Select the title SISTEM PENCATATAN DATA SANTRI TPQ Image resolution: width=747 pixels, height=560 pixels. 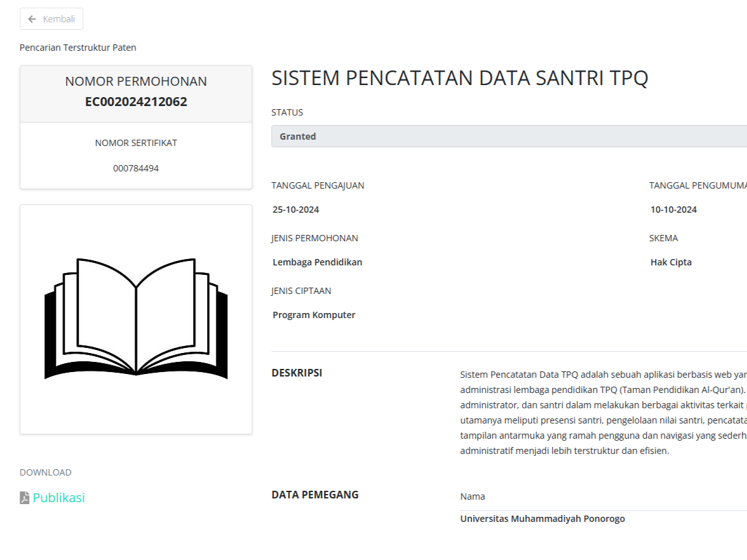pyautogui.click(x=461, y=77)
